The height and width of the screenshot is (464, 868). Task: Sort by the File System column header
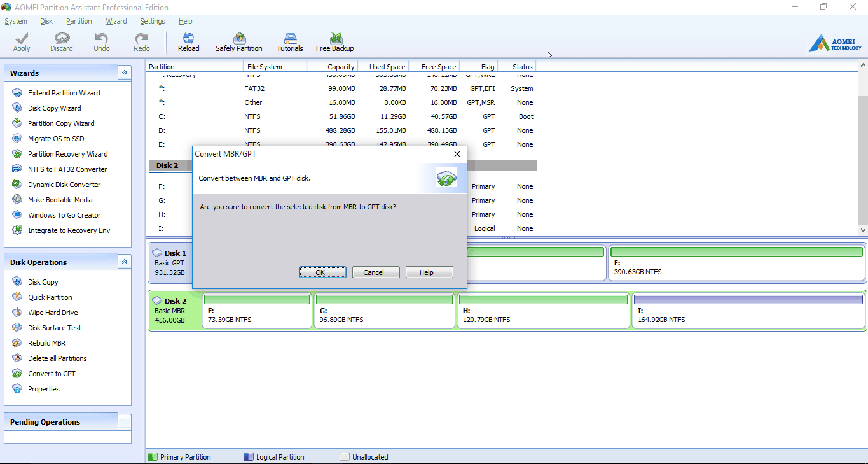pos(275,67)
